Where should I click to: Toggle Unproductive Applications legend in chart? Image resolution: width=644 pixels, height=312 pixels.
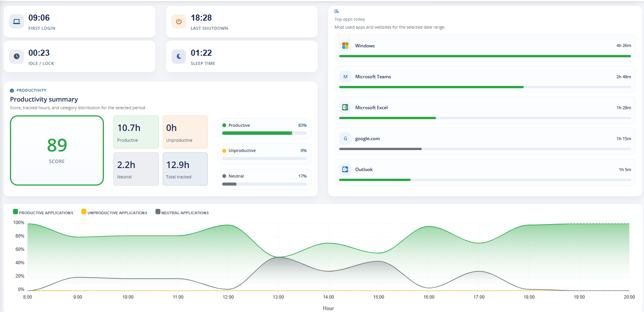pos(114,212)
